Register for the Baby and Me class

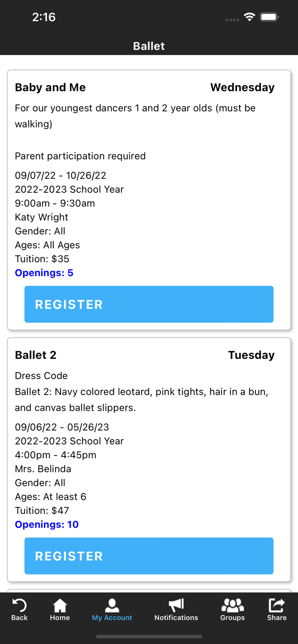tap(149, 304)
